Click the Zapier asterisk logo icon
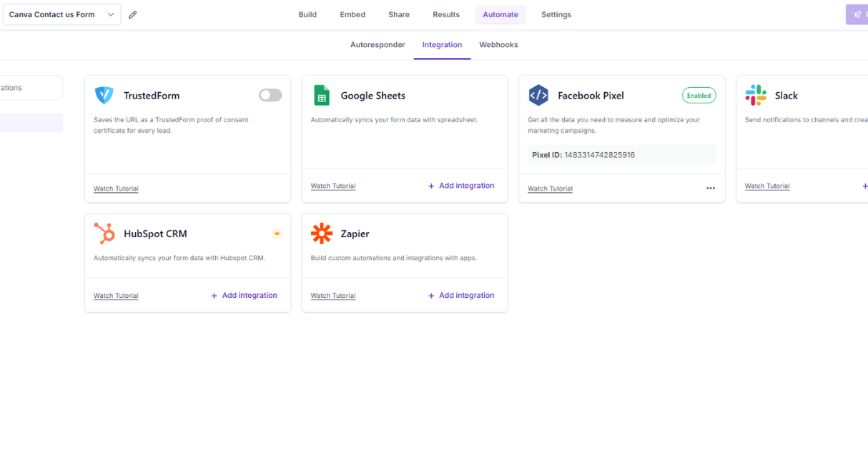 (322, 234)
